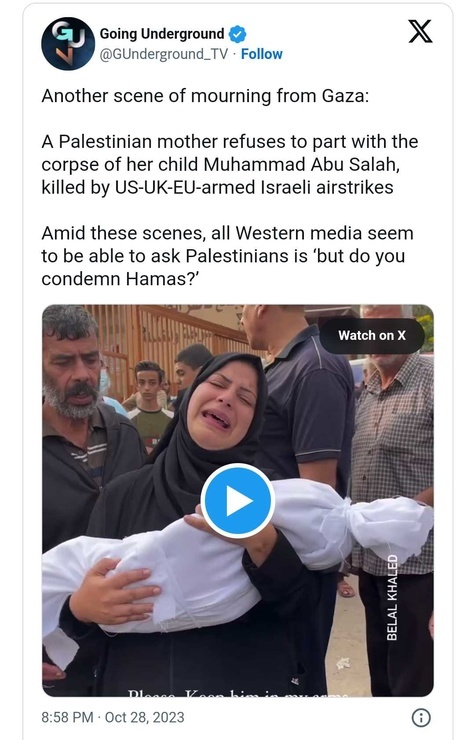Click the subtitle text at video bottom

(238, 694)
